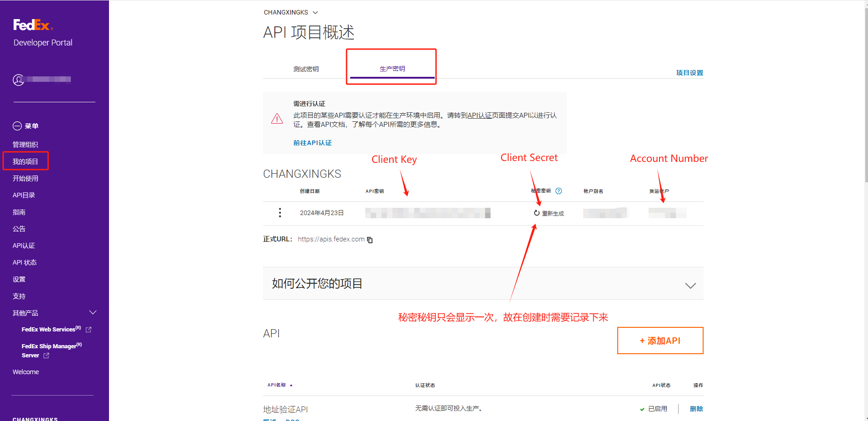868x421 pixels.
Task: Collapse the 其他产品 sidebar section
Action: tap(93, 313)
